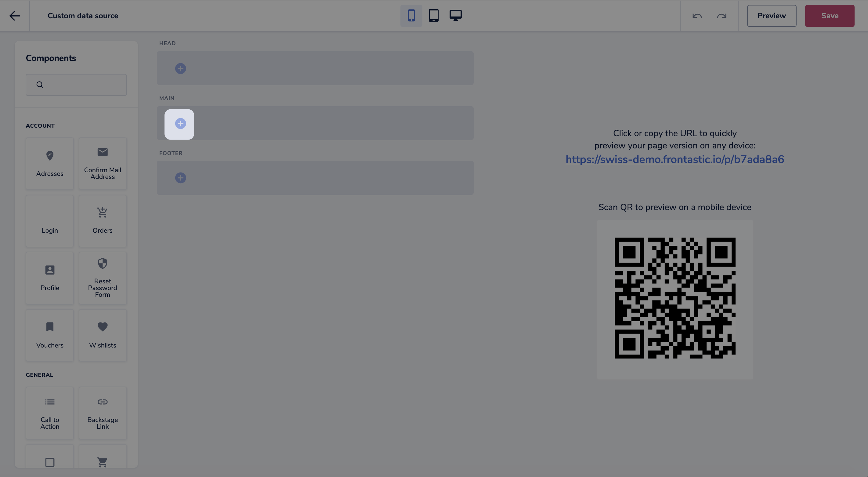Click the QR code preview image

coord(675,298)
